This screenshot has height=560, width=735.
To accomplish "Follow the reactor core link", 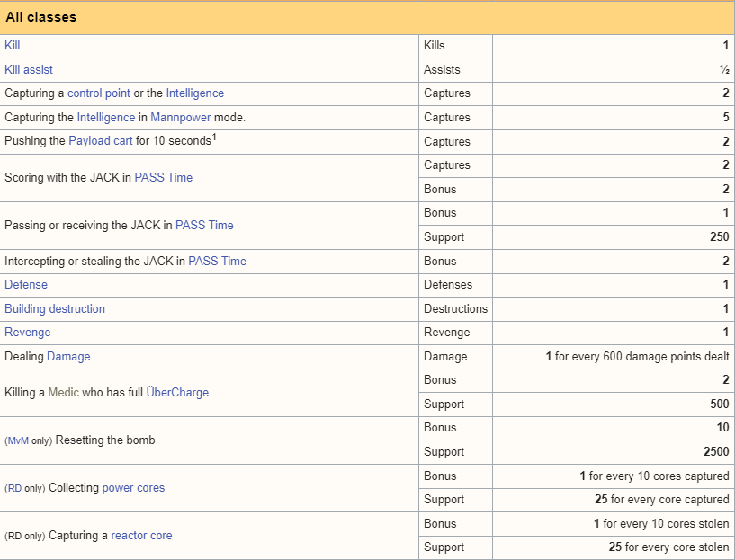I will (141, 536).
